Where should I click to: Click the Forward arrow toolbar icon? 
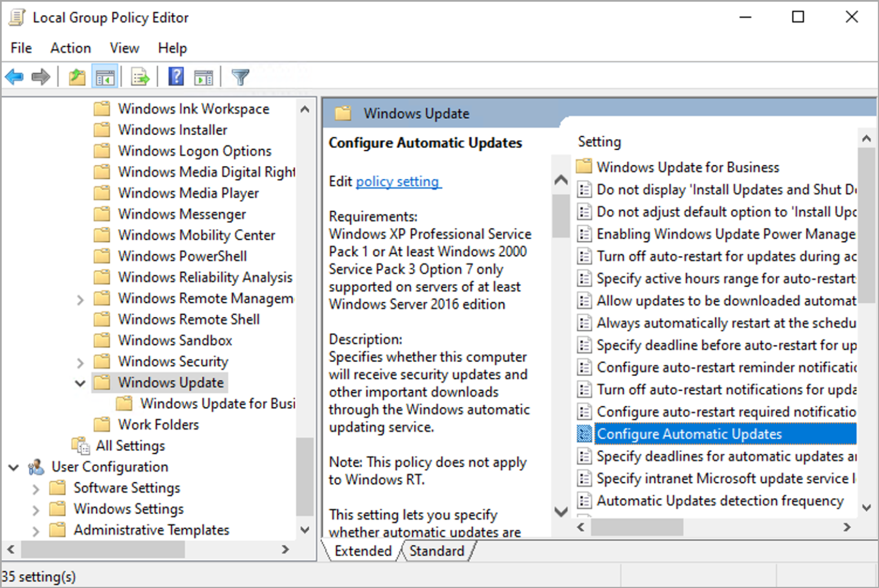[x=41, y=77]
